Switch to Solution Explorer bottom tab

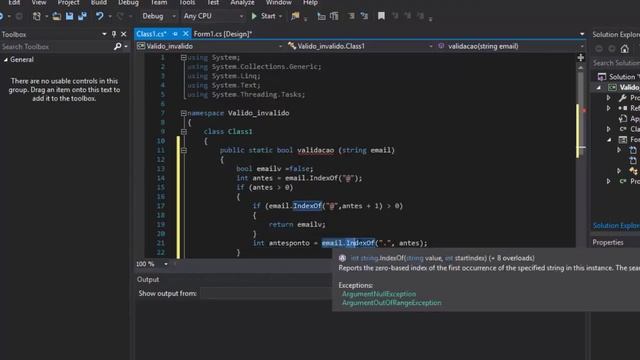(616, 225)
